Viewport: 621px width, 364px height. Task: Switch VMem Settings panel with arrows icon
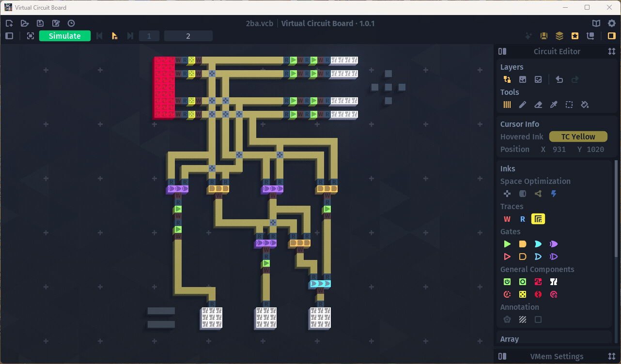(x=612, y=356)
